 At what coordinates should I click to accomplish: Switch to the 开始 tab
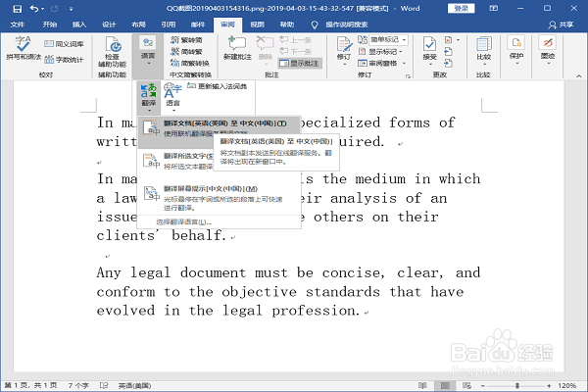pyautogui.click(x=50, y=24)
